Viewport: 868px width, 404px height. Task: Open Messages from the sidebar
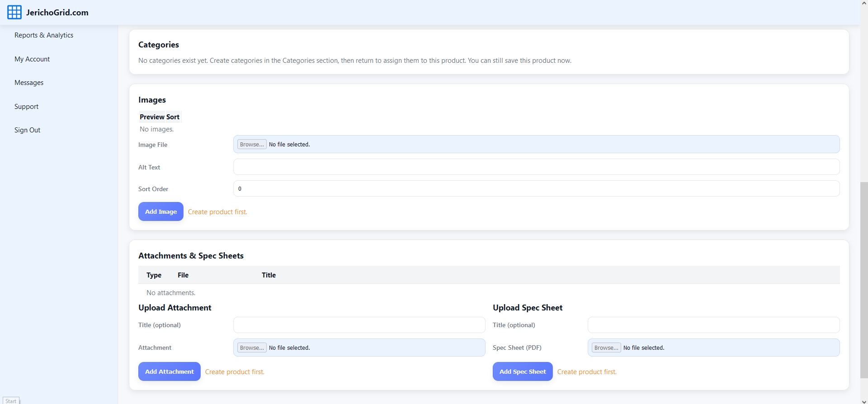[x=29, y=83]
